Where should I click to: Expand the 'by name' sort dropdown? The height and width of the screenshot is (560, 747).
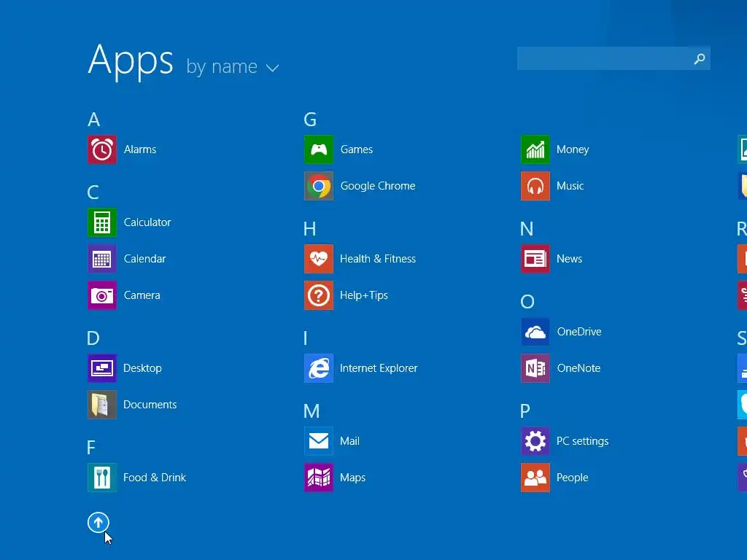point(233,66)
